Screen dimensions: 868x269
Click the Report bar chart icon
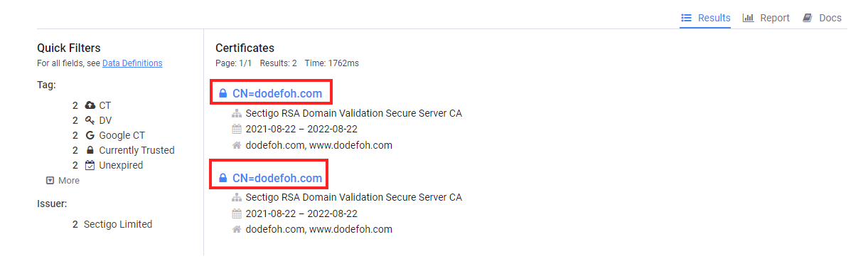pyautogui.click(x=748, y=18)
